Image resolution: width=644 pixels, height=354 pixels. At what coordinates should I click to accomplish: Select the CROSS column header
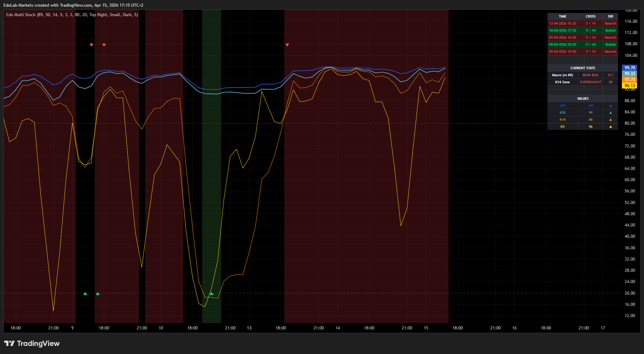point(591,17)
